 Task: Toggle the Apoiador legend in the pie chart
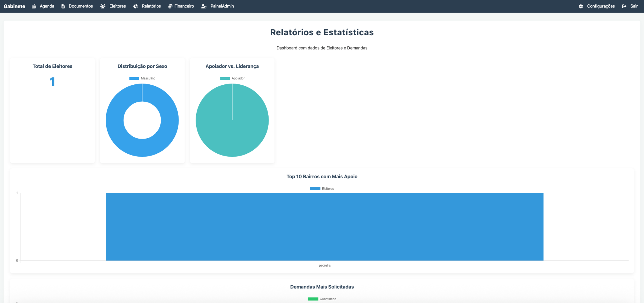(232, 78)
